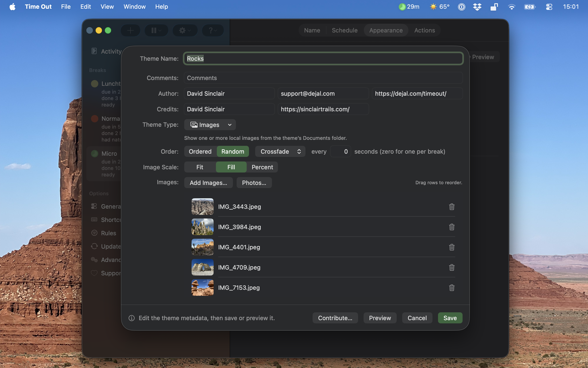Click the Contribute... button
This screenshot has width=588, height=368.
[x=335, y=318]
